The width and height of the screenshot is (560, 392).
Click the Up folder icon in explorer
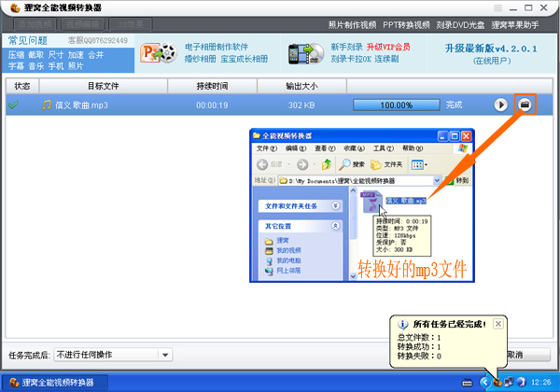tap(327, 164)
